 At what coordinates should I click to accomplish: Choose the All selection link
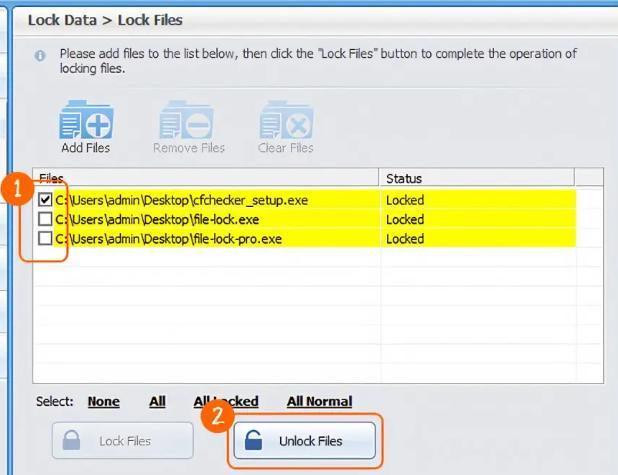click(157, 401)
